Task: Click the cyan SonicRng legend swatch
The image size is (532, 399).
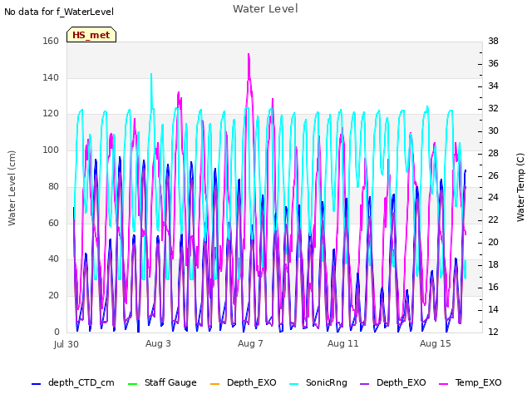Action: pos(294,384)
